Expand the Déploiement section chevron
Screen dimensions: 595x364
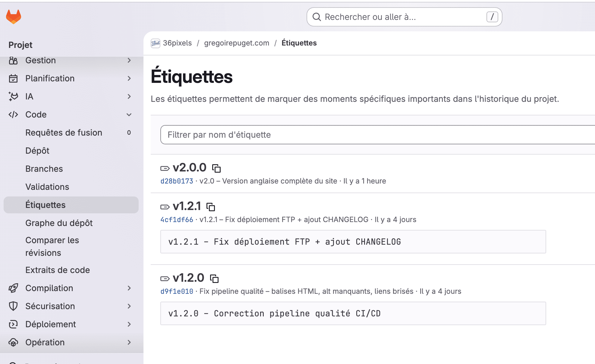click(x=129, y=324)
